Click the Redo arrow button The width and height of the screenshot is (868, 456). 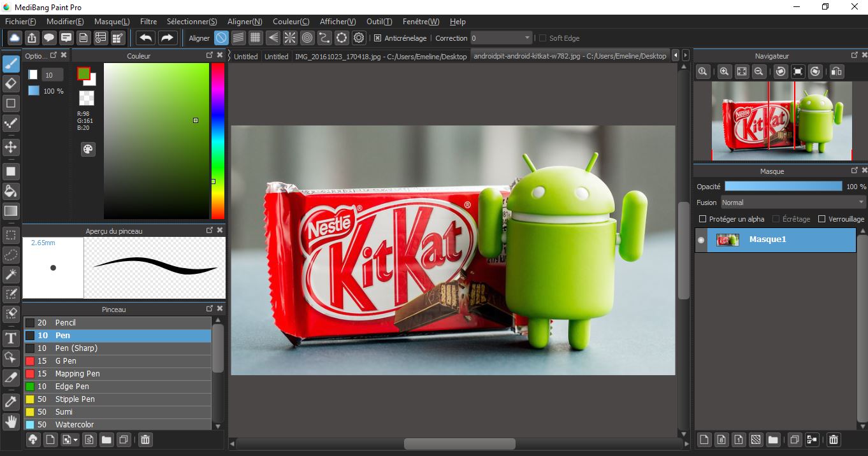coord(167,38)
